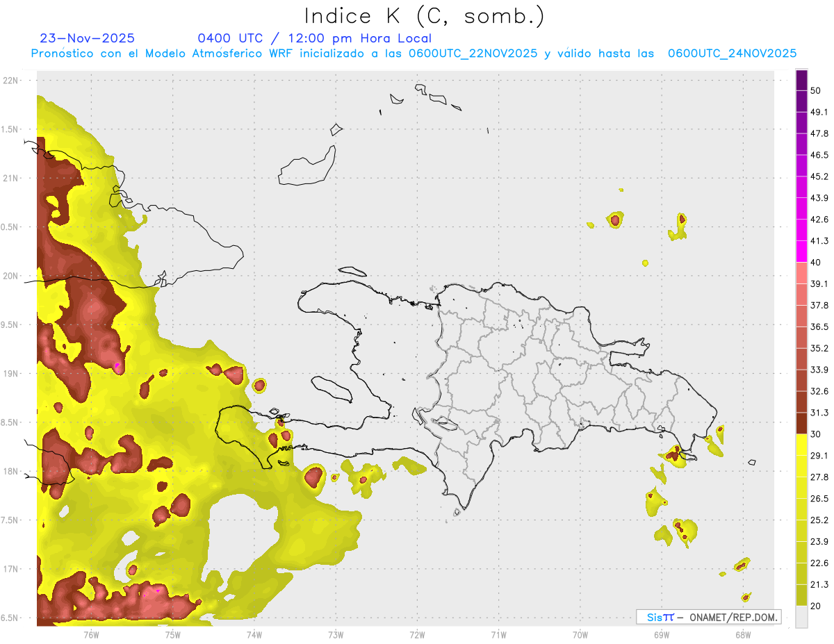Click color scale label "46.5"
Viewport: 834px width, 644px height.
(x=819, y=155)
